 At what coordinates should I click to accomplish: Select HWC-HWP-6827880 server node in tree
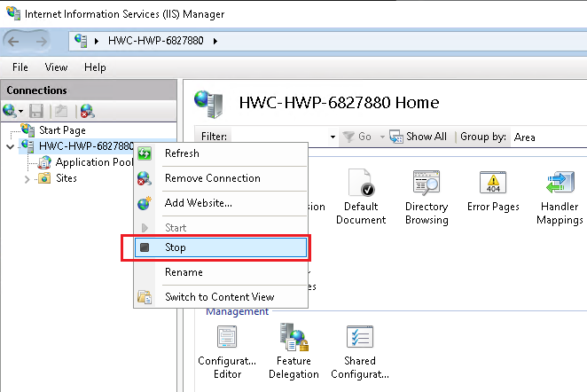tap(86, 145)
